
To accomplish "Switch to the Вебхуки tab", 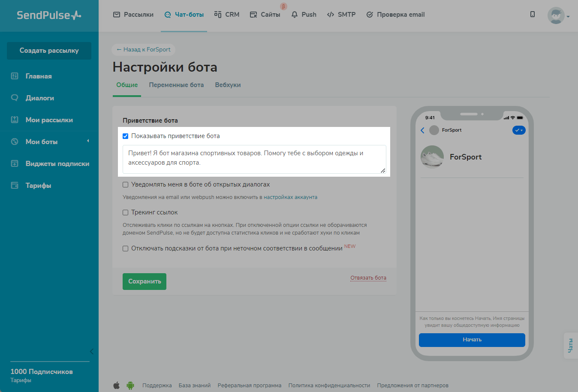I will [x=228, y=85].
